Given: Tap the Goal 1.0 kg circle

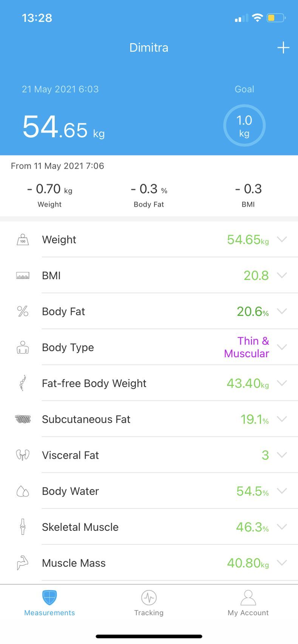Looking at the screenshot, I should tap(244, 126).
